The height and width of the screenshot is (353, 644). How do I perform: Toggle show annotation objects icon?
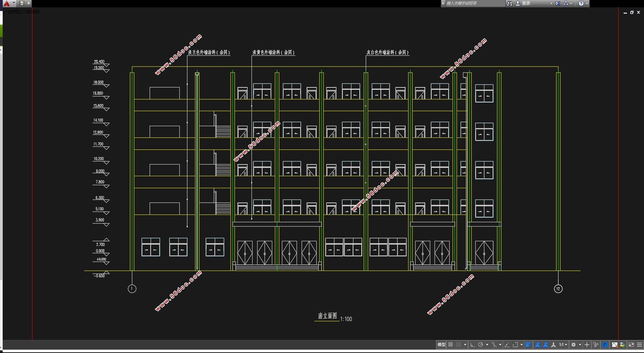coord(537,345)
